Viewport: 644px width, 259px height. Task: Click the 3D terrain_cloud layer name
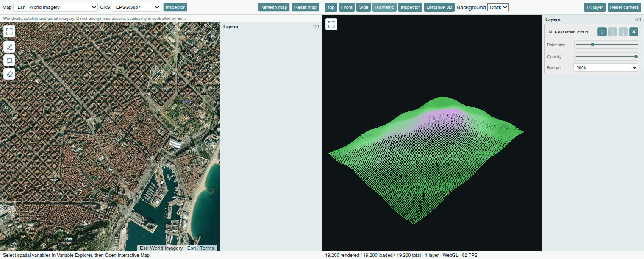[x=571, y=32]
